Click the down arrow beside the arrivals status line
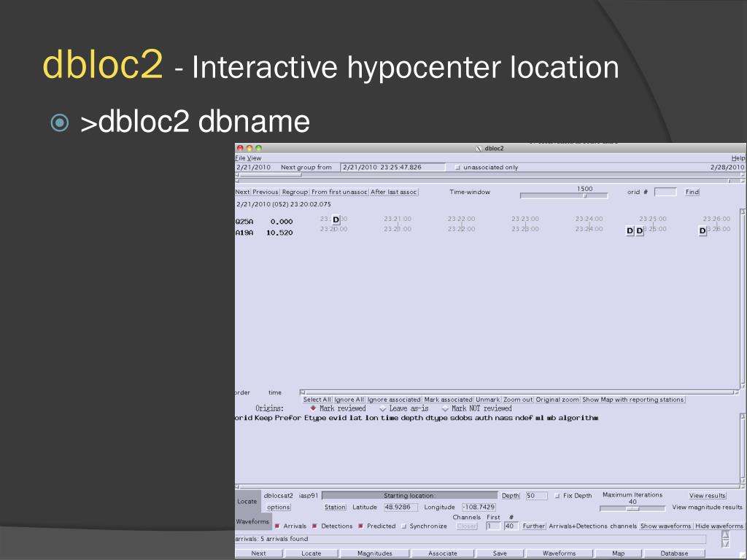747x560 pixels. pos(726,543)
